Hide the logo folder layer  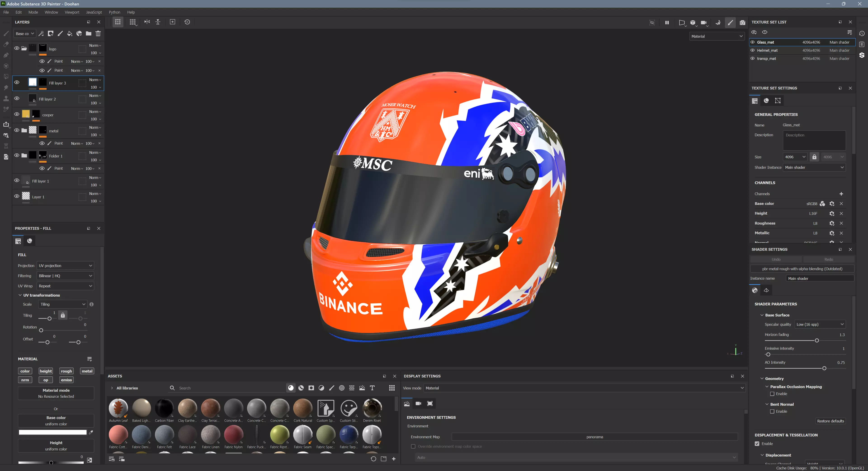17,48
